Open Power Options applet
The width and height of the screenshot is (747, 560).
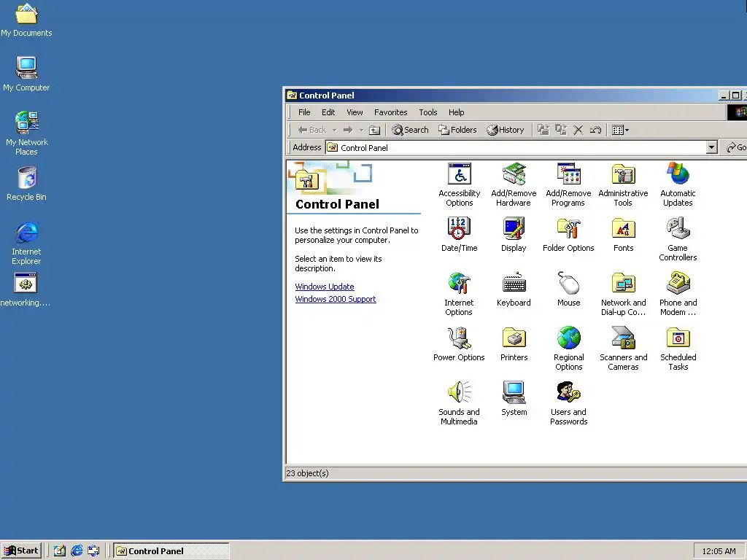(x=459, y=344)
